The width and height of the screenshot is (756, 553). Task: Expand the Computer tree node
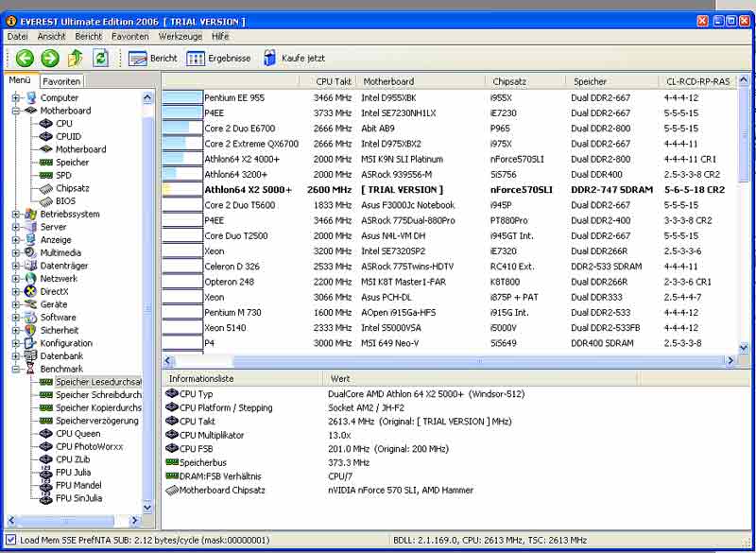pyautogui.click(x=16, y=98)
